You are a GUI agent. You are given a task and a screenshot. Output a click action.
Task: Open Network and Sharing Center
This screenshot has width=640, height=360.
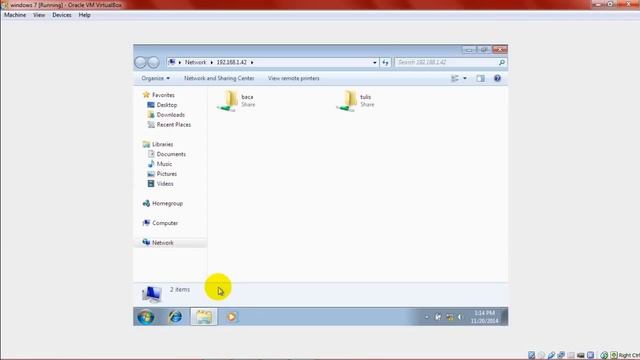tap(219, 78)
